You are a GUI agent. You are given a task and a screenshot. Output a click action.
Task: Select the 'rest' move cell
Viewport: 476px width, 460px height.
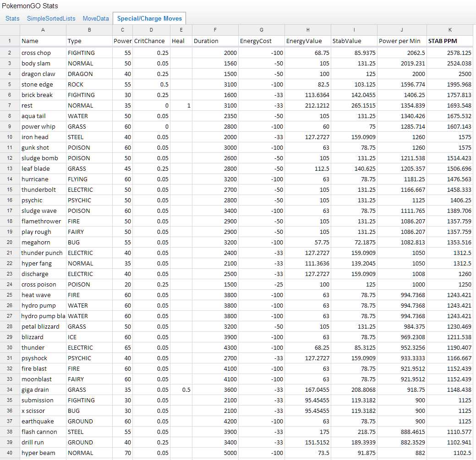(43, 106)
